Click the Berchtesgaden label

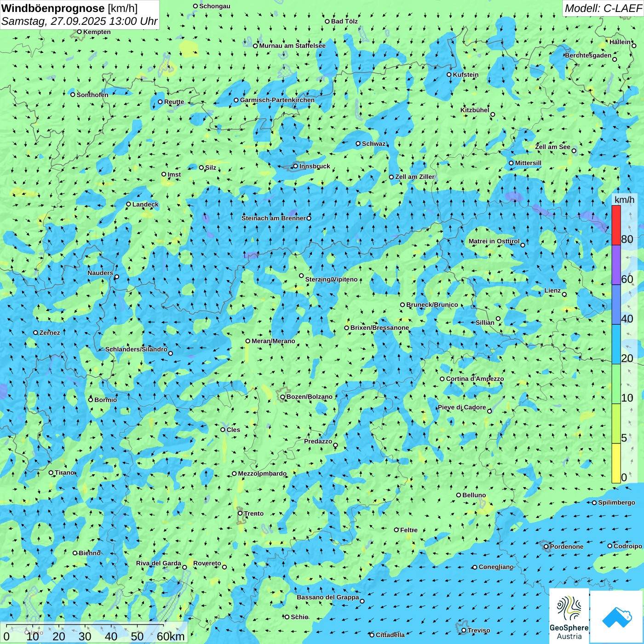coord(588,55)
